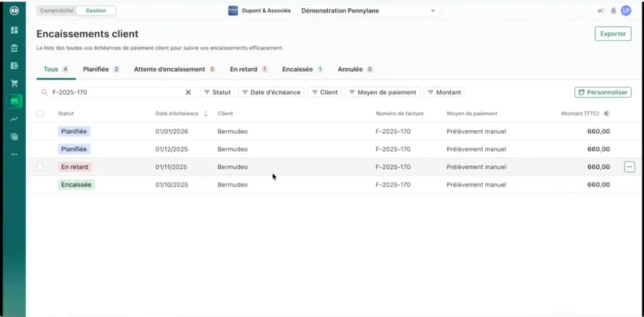This screenshot has width=644, height=317.
Task: Open the LP user avatar menu
Action: coord(626,11)
